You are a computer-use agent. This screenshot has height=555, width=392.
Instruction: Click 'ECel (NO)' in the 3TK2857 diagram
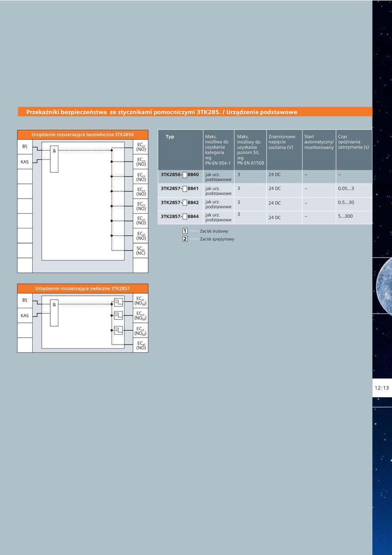[141, 345]
